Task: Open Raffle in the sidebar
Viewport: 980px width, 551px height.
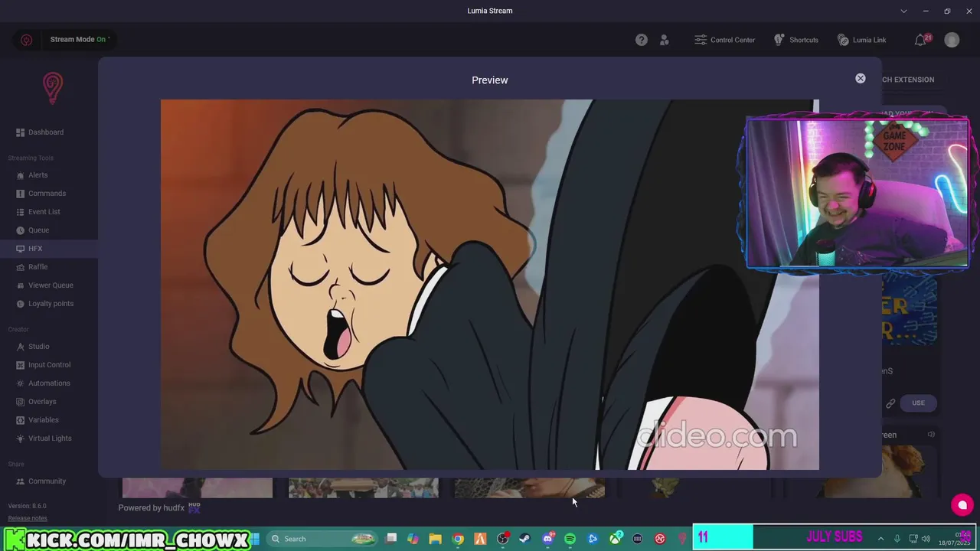Action: click(x=38, y=267)
